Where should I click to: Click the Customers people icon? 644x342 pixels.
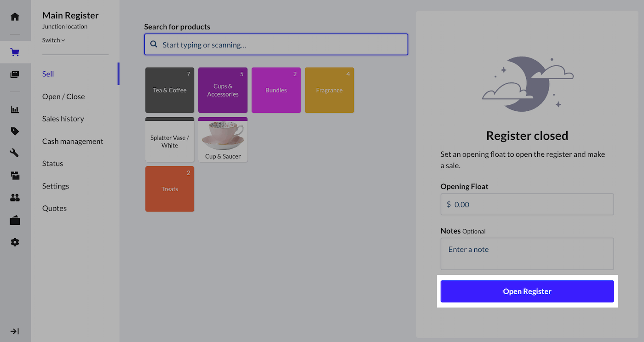coord(15,198)
